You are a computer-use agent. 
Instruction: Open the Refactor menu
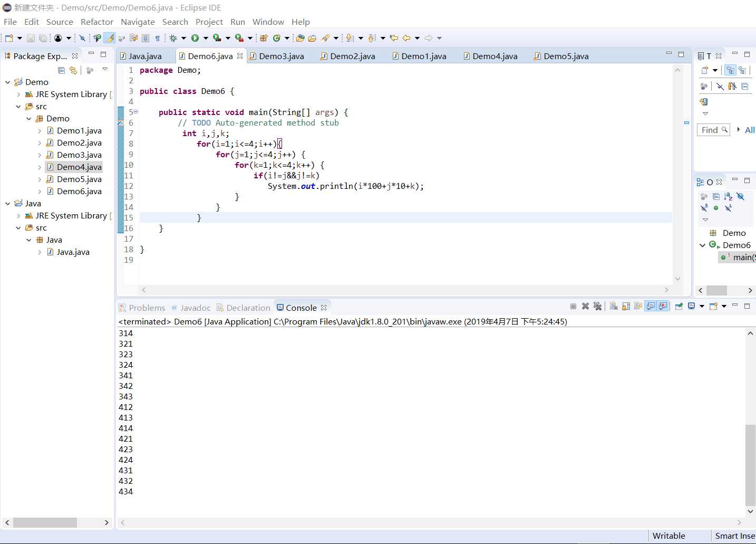click(97, 22)
